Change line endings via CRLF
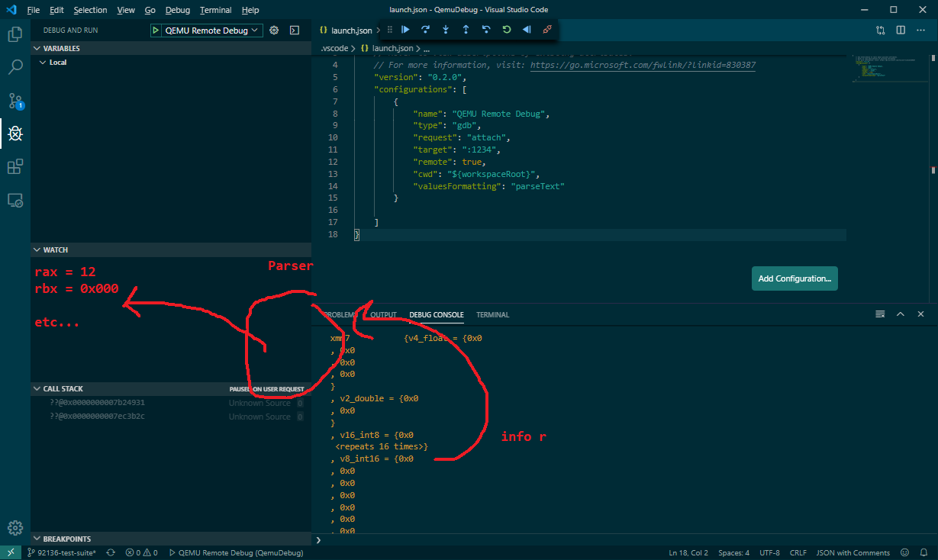Screen dimensions: 938x560 coord(798,552)
